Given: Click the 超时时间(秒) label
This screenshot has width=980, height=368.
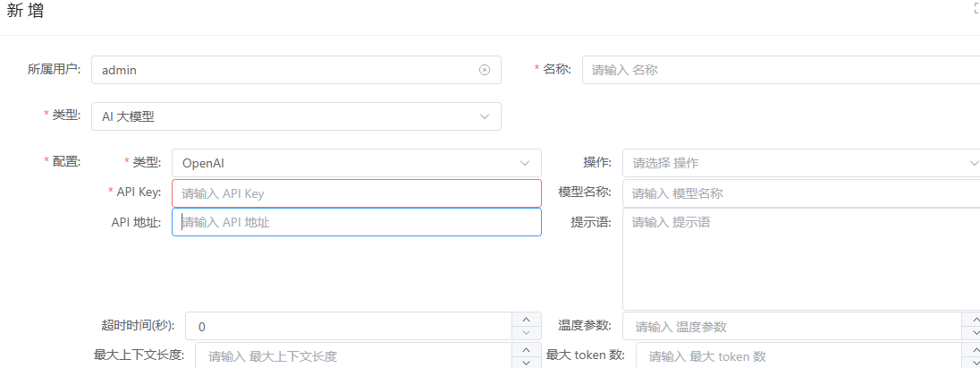Looking at the screenshot, I should click(138, 325).
